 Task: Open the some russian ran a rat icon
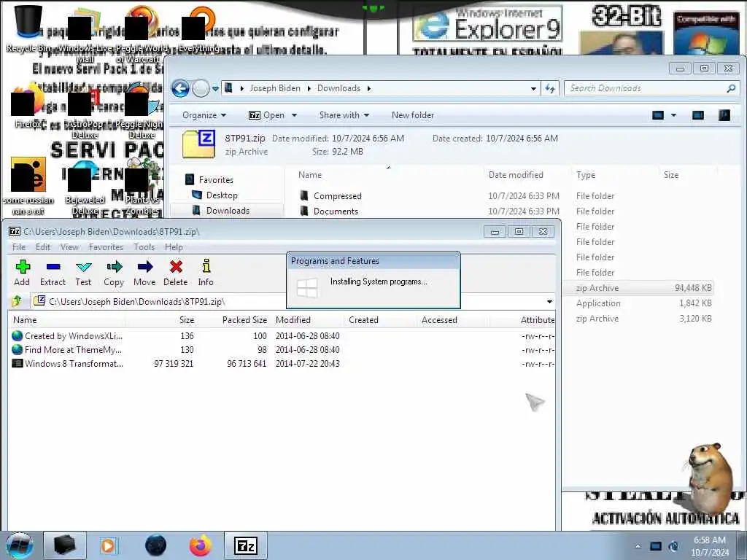coord(28,186)
